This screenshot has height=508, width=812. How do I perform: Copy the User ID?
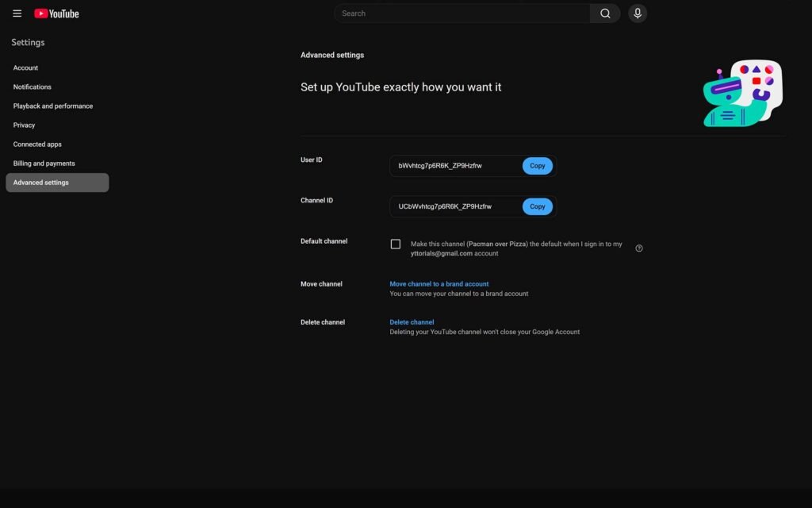tap(537, 166)
